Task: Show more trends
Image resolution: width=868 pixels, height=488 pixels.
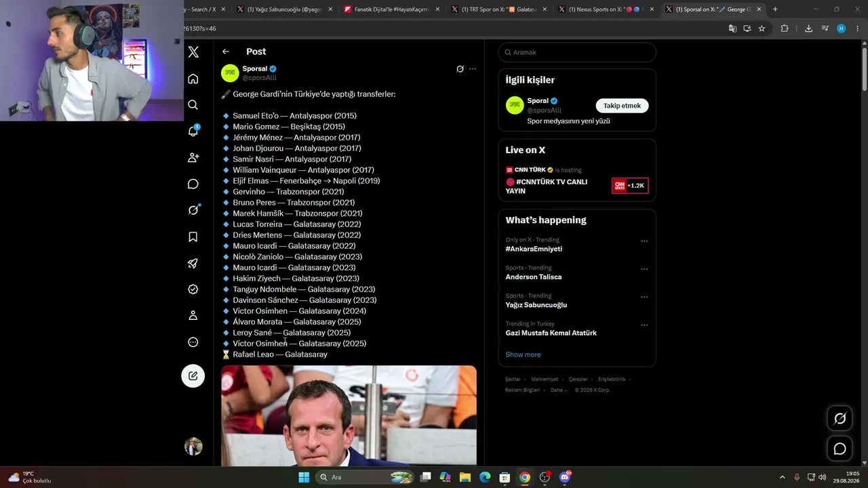Action: [x=523, y=354]
